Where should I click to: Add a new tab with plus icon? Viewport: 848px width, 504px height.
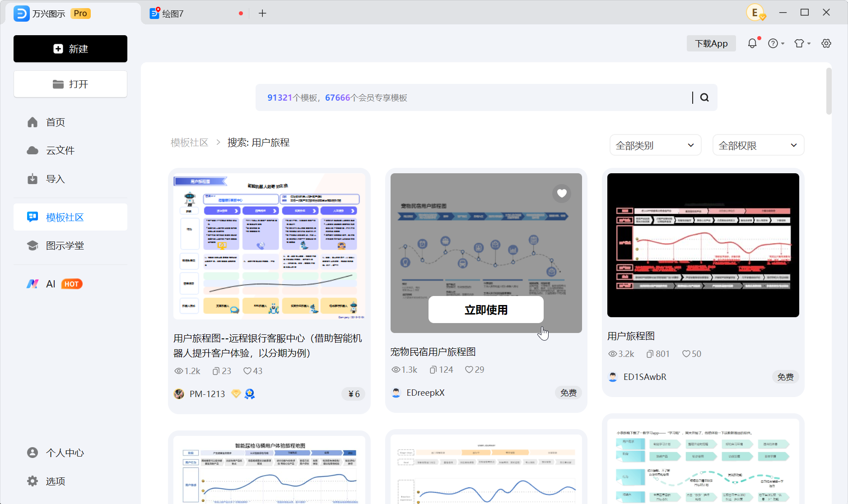coord(262,14)
